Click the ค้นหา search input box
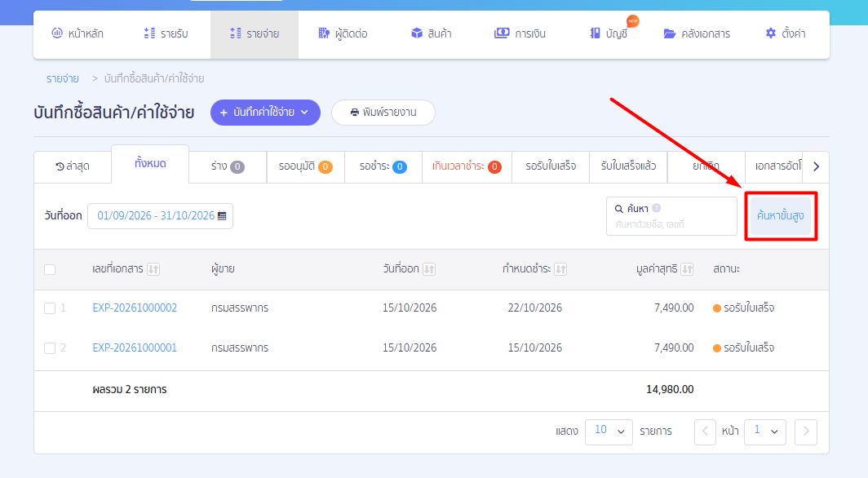868x478 pixels. coord(671,216)
